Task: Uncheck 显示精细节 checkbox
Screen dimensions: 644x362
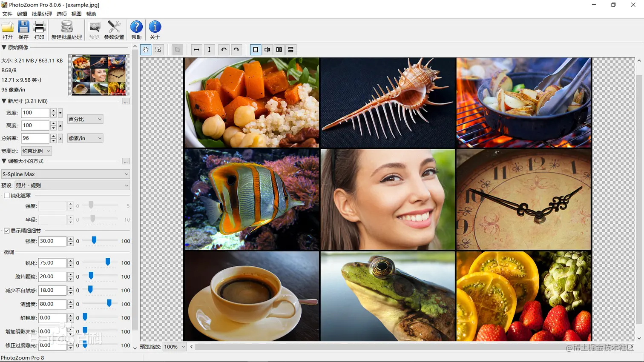Action: tap(7, 231)
